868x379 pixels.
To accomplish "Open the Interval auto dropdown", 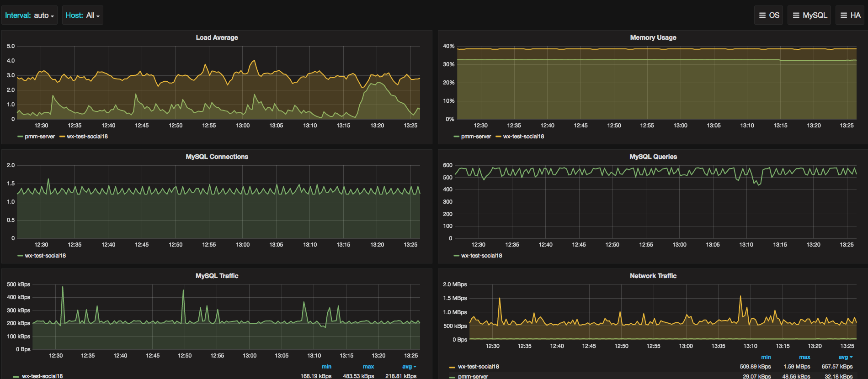I will (29, 15).
